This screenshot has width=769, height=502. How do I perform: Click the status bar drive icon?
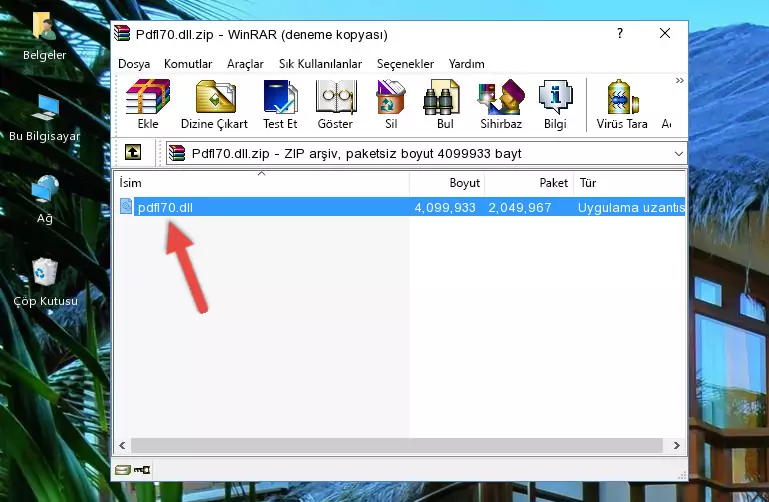point(123,470)
